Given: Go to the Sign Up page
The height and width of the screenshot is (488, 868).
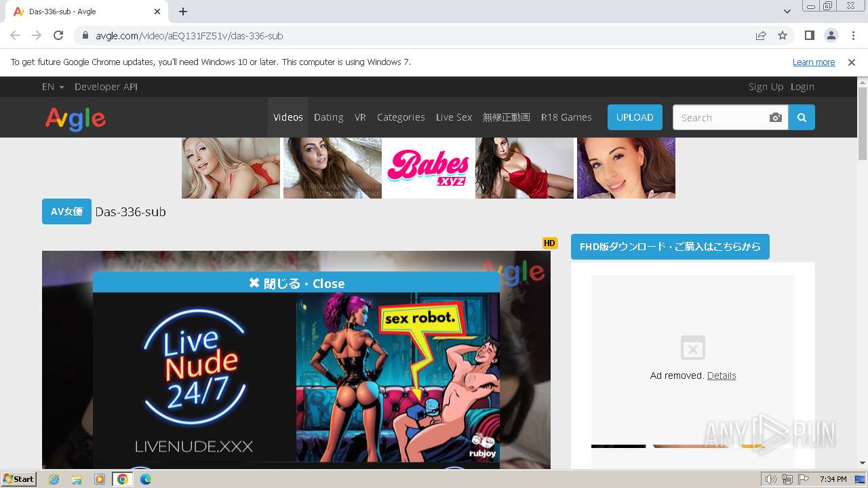Looking at the screenshot, I should (766, 87).
